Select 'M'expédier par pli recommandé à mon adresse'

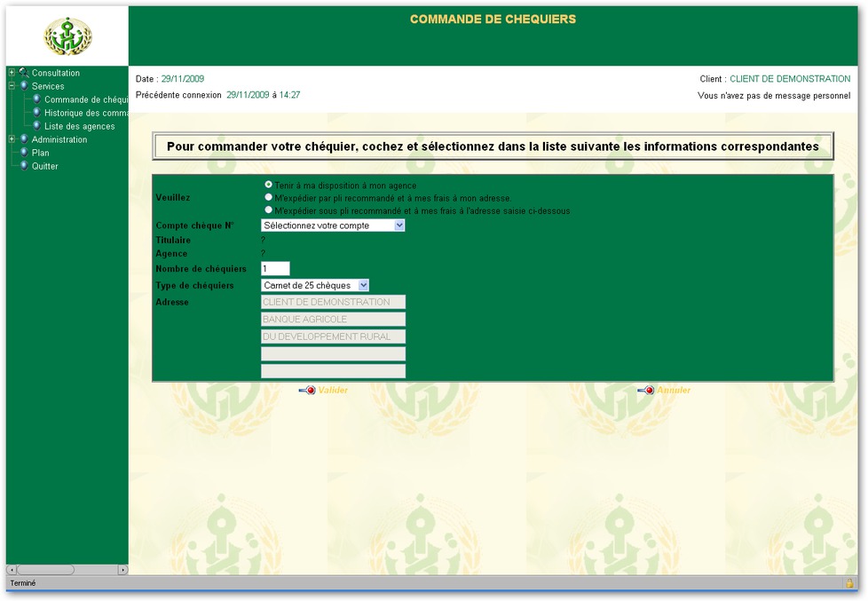tap(269, 197)
